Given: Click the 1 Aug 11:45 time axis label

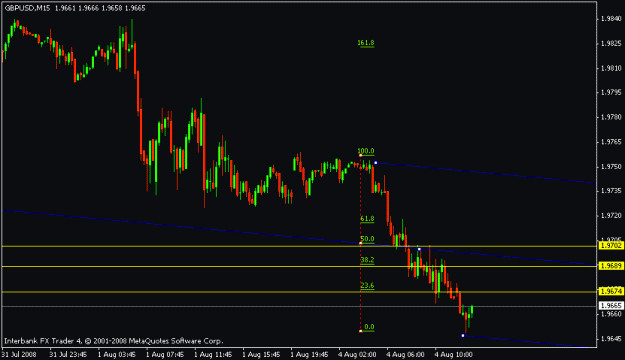Looking at the screenshot, I should (213, 354).
